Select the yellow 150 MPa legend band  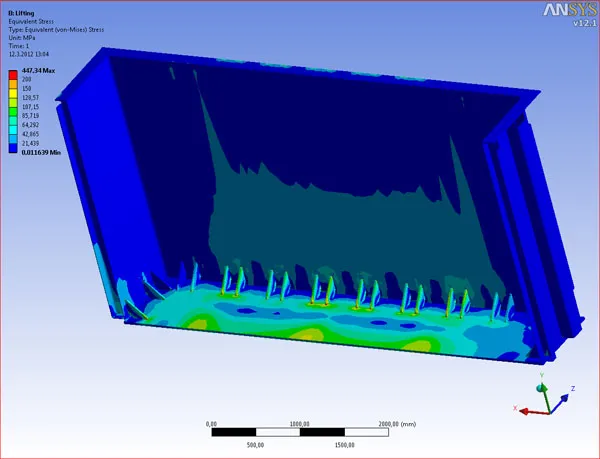coord(12,94)
